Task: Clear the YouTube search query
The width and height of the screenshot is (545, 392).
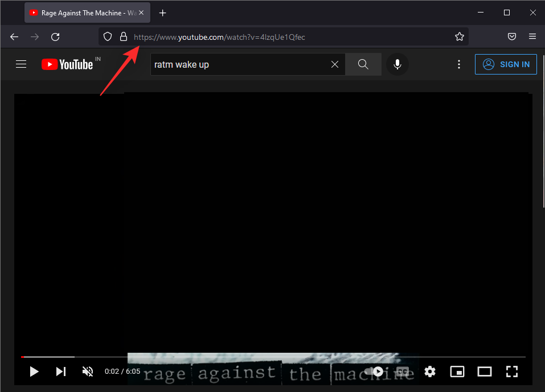Action: pos(335,64)
